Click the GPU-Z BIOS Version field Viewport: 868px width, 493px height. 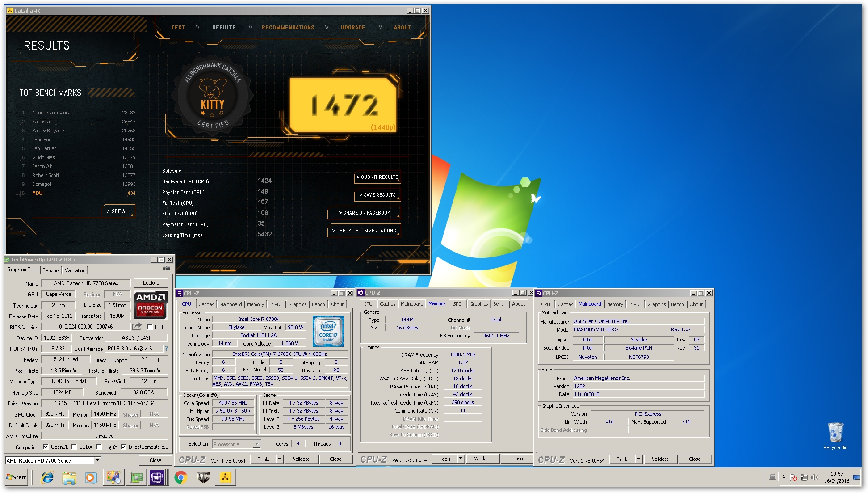(x=86, y=327)
